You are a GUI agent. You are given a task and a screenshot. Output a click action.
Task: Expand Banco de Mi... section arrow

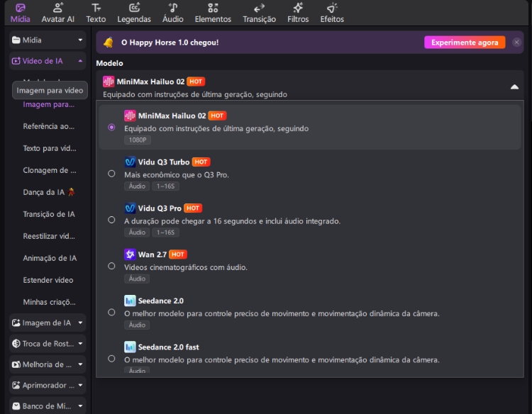click(x=80, y=406)
